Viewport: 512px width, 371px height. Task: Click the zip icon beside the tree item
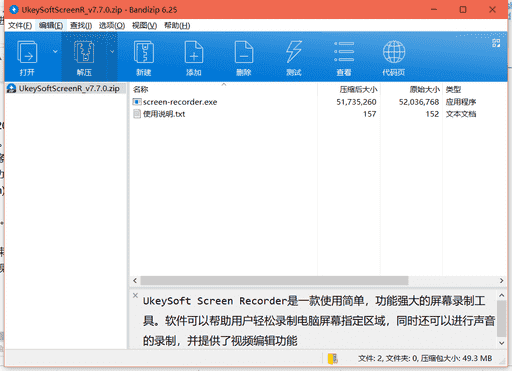(12, 88)
